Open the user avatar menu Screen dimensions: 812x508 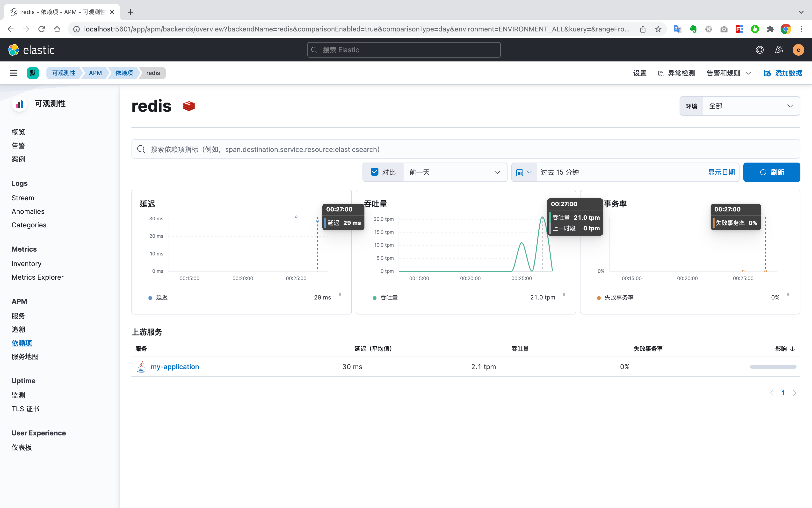point(798,50)
